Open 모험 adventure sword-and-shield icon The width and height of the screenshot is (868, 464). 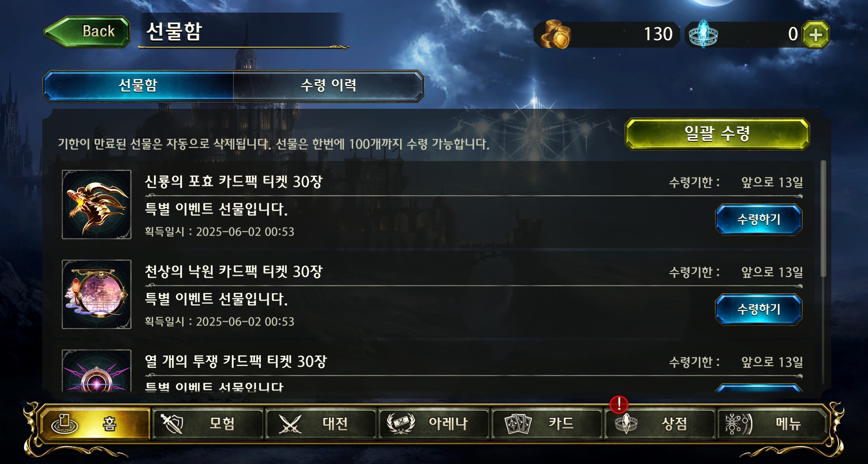(x=172, y=424)
